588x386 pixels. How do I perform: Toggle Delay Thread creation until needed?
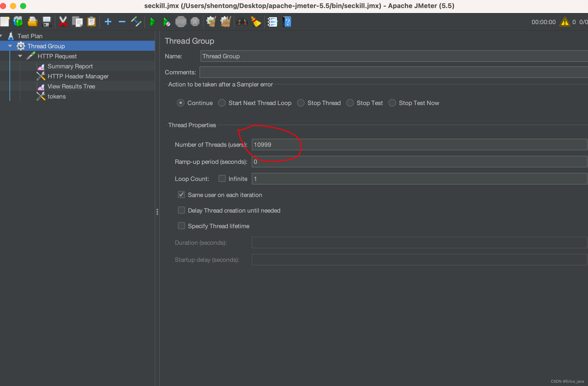[181, 210]
